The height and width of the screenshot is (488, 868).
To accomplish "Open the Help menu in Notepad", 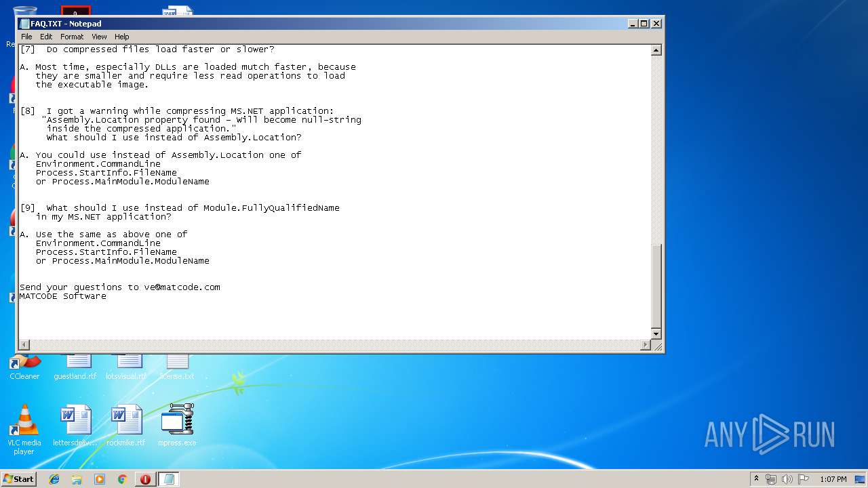I will (x=121, y=37).
